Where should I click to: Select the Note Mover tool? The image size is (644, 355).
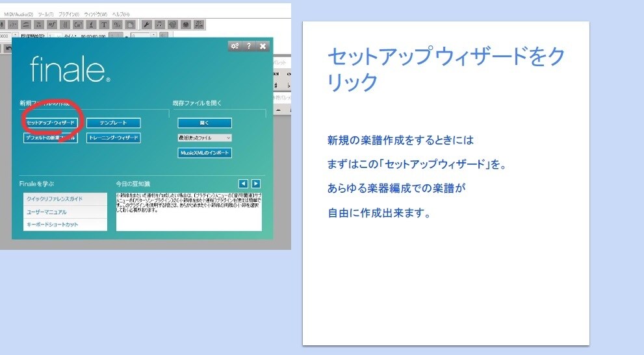click(160, 25)
